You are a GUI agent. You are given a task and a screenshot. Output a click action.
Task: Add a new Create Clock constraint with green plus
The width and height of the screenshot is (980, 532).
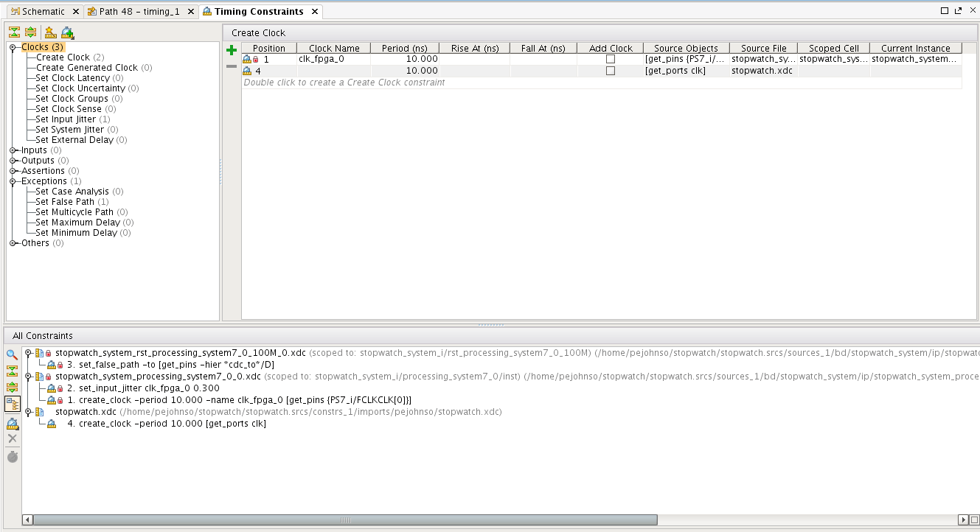pyautogui.click(x=232, y=51)
